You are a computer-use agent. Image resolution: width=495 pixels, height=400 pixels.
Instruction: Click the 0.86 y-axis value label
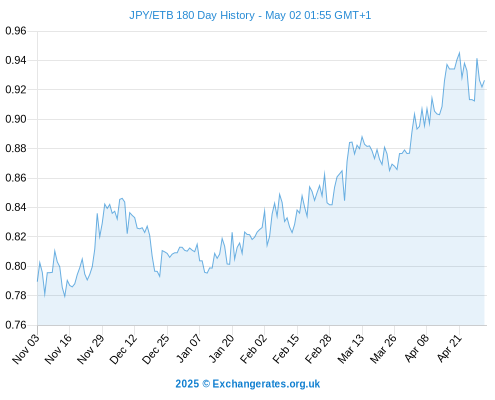point(16,178)
